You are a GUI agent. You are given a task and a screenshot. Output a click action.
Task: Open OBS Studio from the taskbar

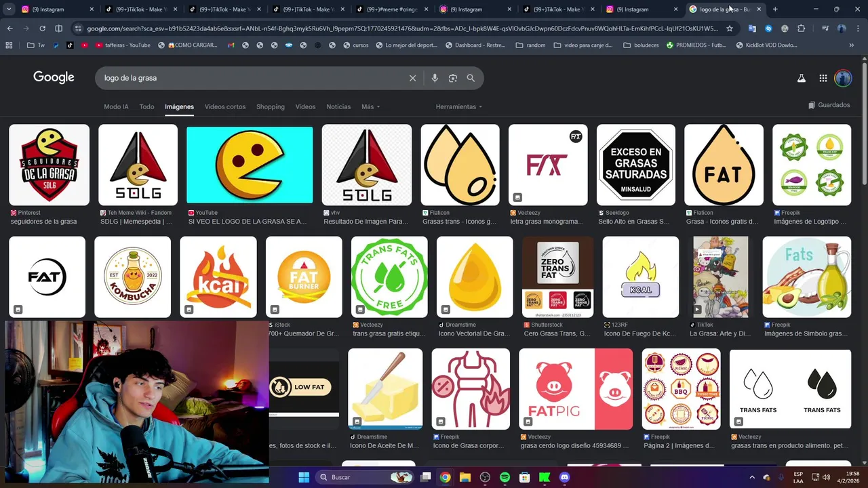coord(485,477)
